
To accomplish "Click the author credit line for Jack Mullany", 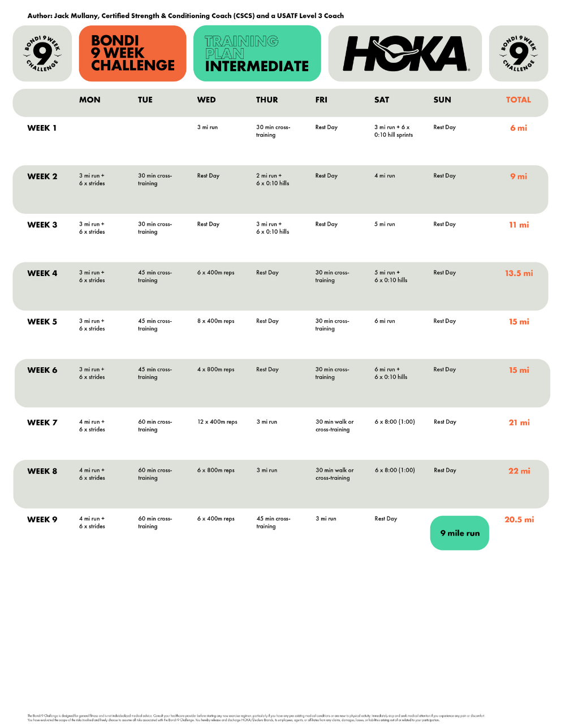I will [x=185, y=16].
